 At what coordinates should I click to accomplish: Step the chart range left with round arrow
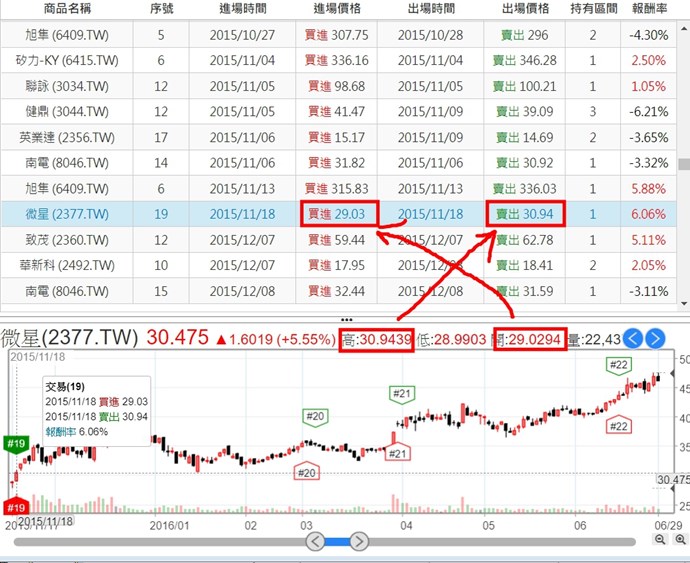click(x=316, y=541)
